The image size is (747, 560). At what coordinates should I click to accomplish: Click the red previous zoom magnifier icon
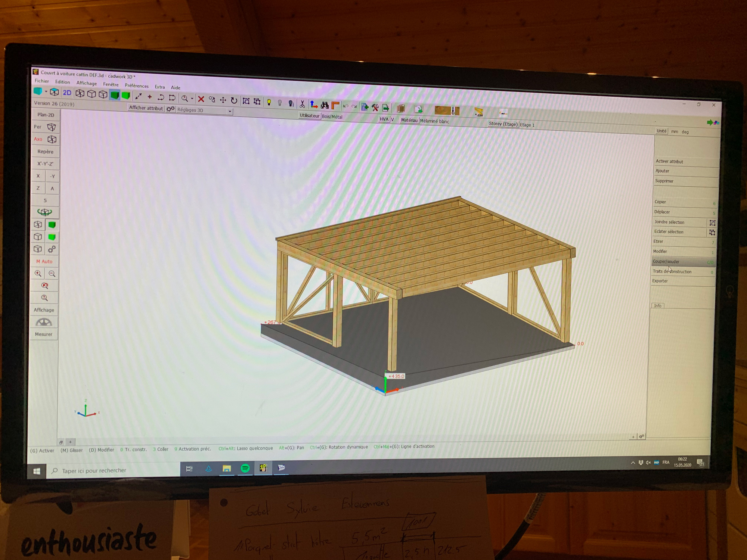[x=44, y=286]
